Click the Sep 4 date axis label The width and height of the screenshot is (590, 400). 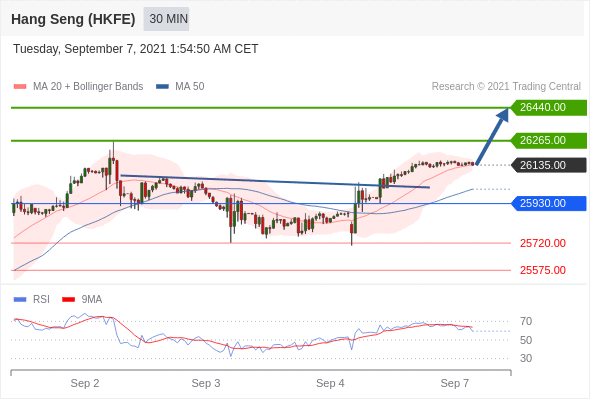330,383
